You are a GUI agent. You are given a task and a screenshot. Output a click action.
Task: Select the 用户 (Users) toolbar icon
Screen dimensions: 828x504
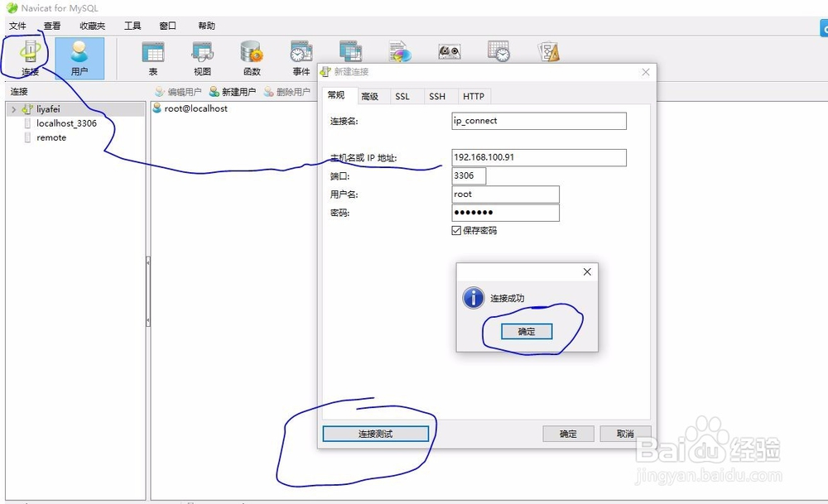pyautogui.click(x=79, y=56)
